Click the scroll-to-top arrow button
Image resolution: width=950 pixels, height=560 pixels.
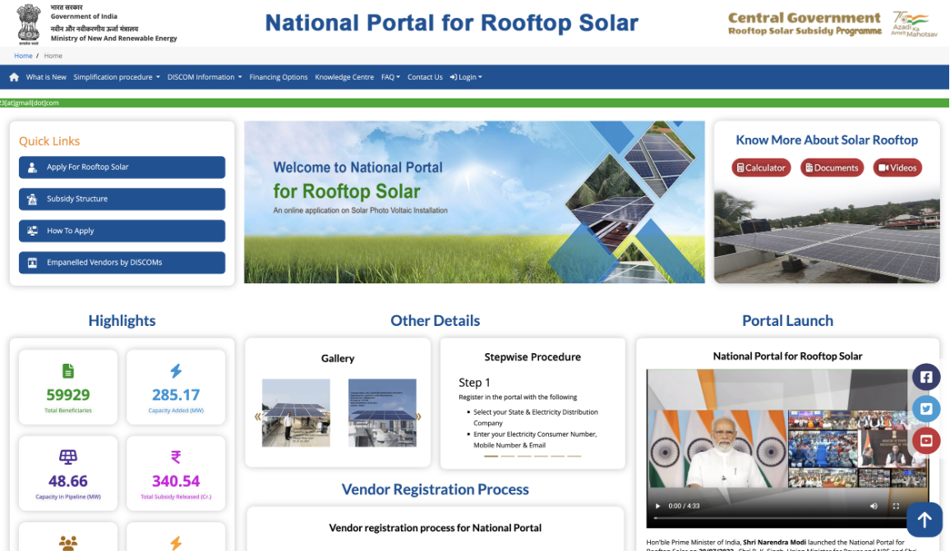tap(924, 520)
